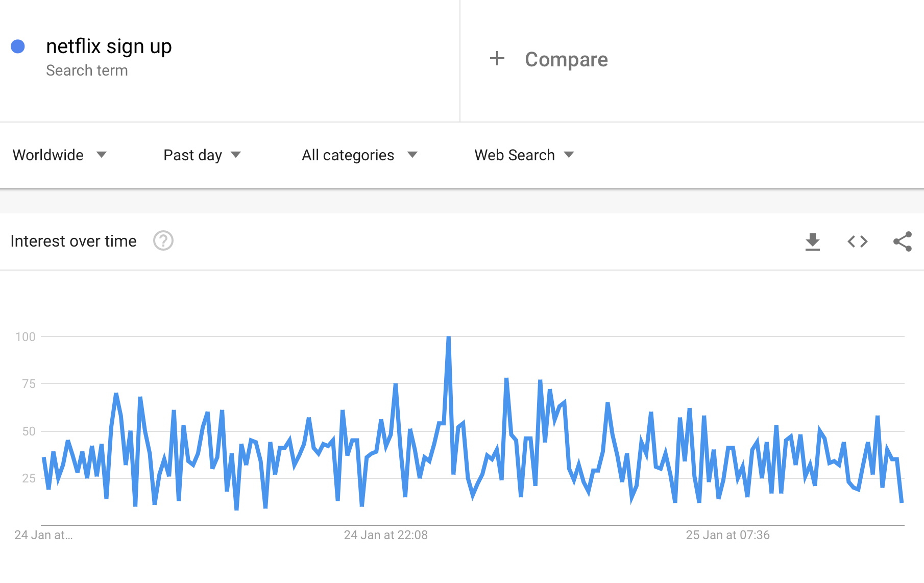Click the Interest over time heading
The image size is (924, 583).
tap(74, 241)
